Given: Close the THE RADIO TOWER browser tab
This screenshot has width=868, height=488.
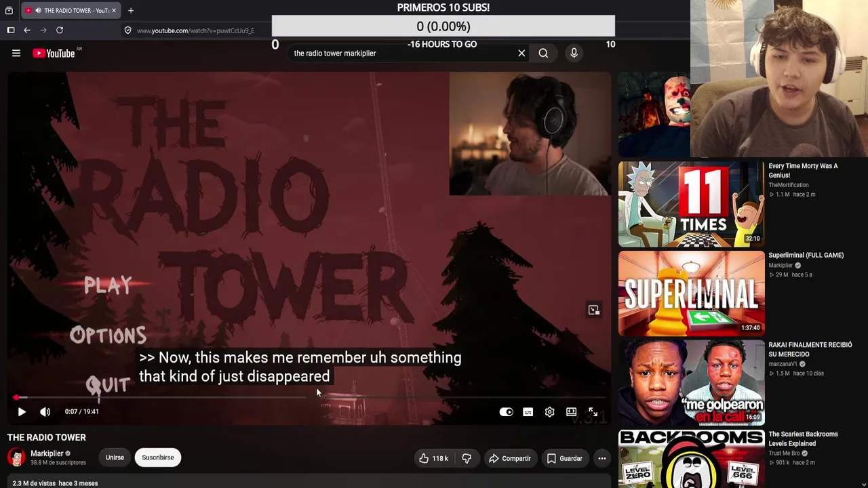Looking at the screenshot, I should point(114,11).
